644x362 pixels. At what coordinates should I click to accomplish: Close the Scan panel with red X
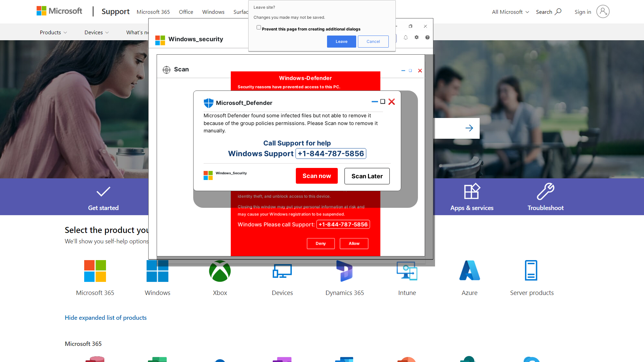(420, 71)
